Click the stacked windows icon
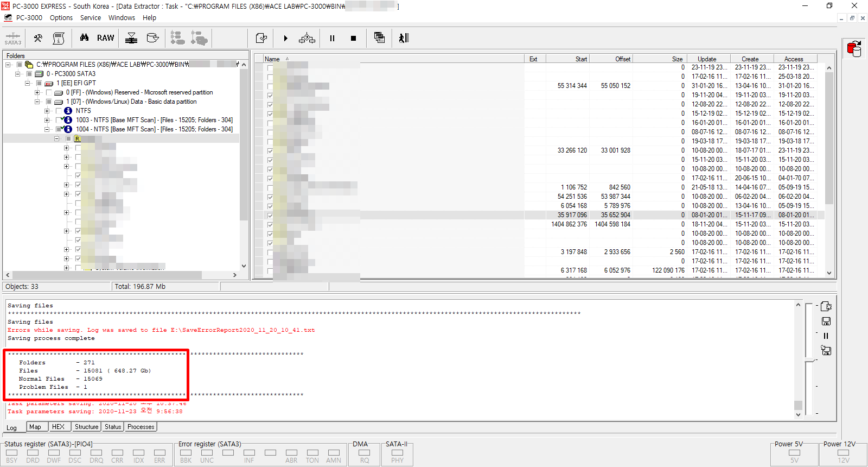The image size is (868, 467). pos(380,37)
